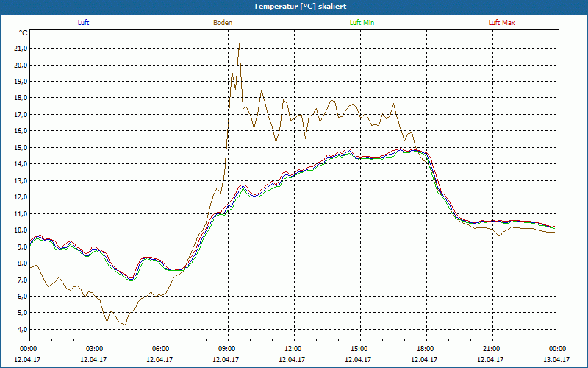Click the 21,0 y-axis value
This screenshot has height=368, width=588.
(21, 49)
